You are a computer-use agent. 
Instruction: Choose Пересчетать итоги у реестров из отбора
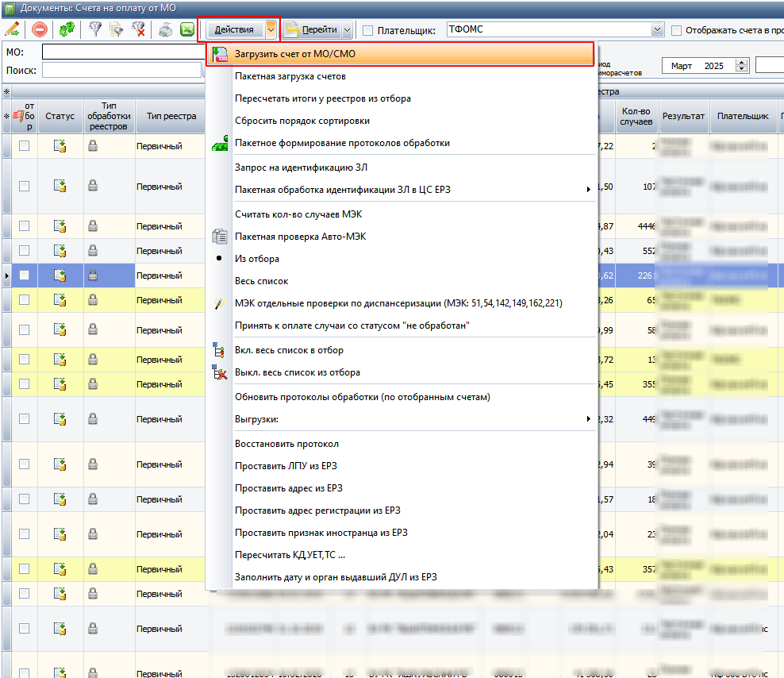tap(402, 98)
